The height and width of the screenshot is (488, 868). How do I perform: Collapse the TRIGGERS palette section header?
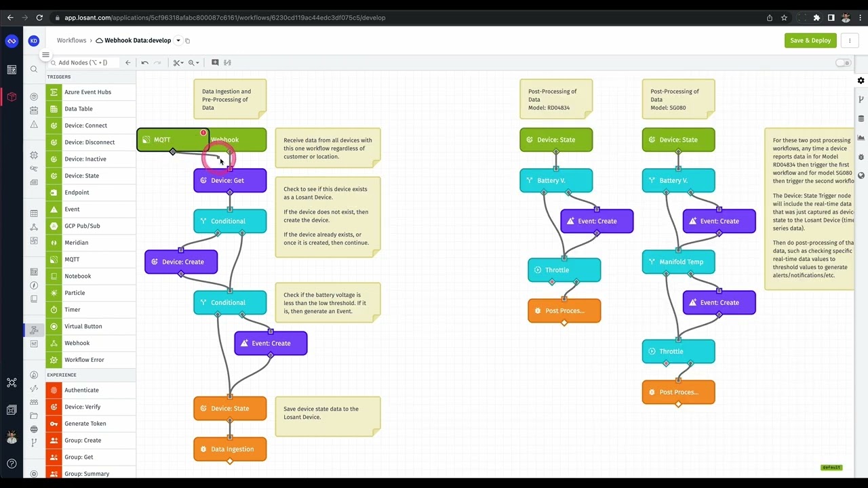tap(91, 77)
